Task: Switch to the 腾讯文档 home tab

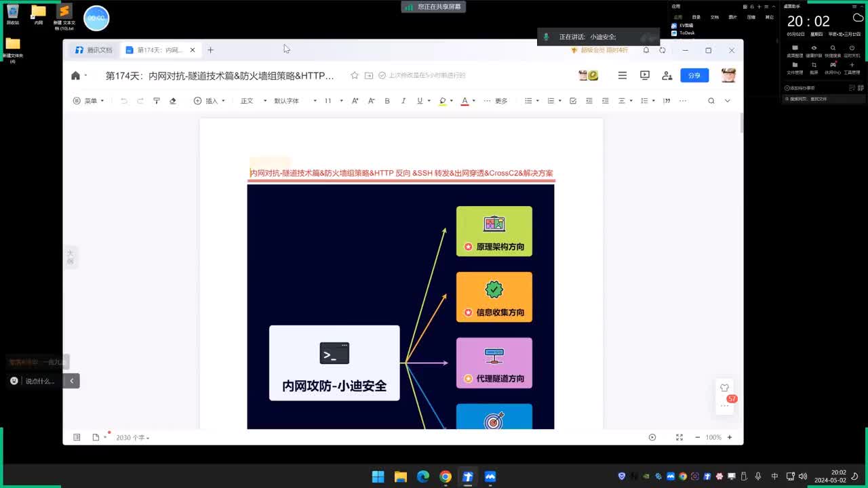Action: point(94,50)
